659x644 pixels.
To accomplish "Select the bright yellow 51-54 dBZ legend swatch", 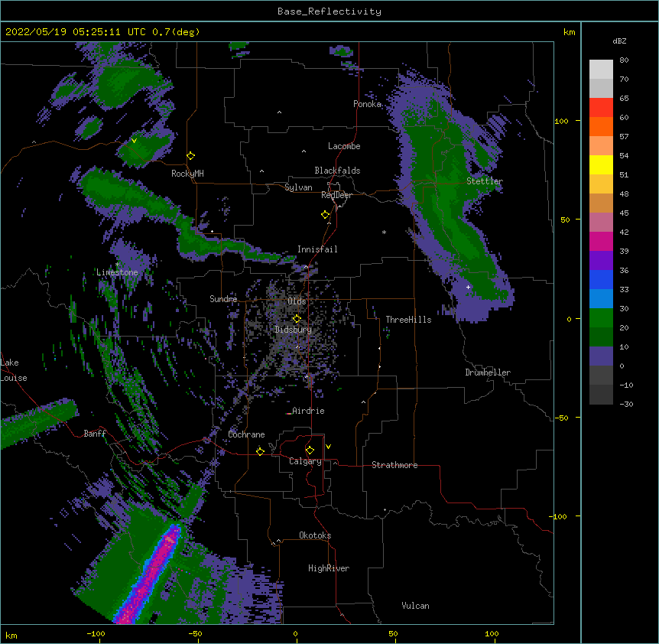I will click(x=601, y=164).
